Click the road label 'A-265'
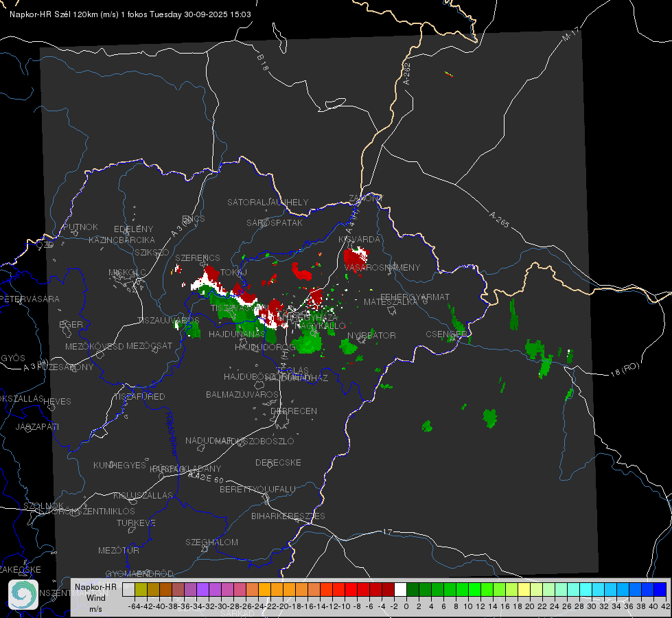The width and height of the screenshot is (672, 618). [499, 220]
